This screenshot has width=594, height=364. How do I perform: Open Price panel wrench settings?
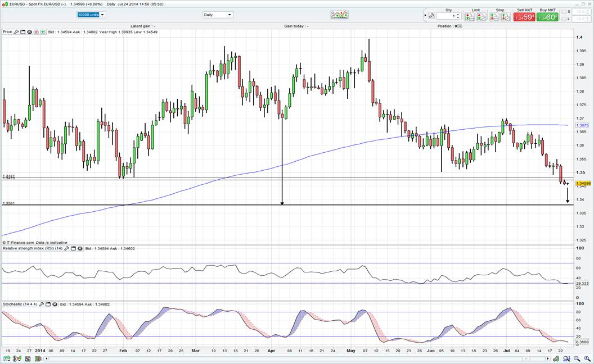[x=16, y=32]
